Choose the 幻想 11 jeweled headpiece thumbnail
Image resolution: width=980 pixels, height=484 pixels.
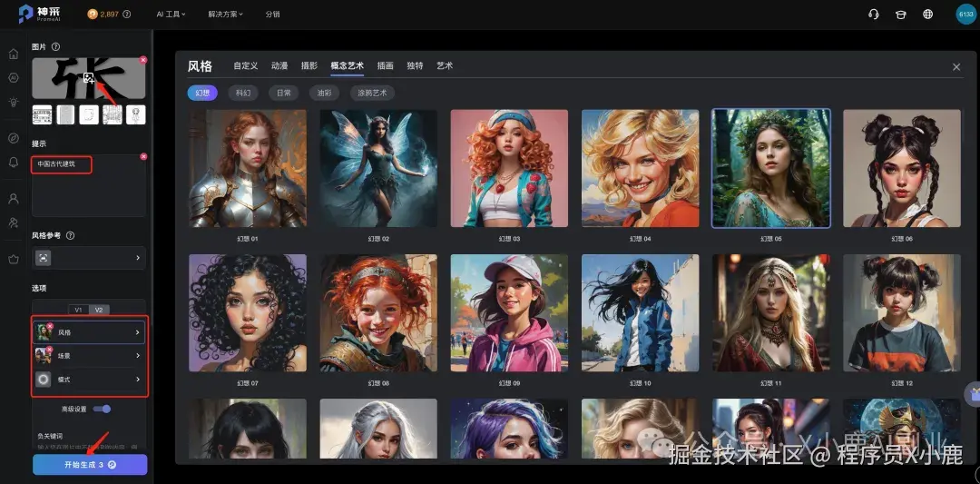click(x=771, y=312)
